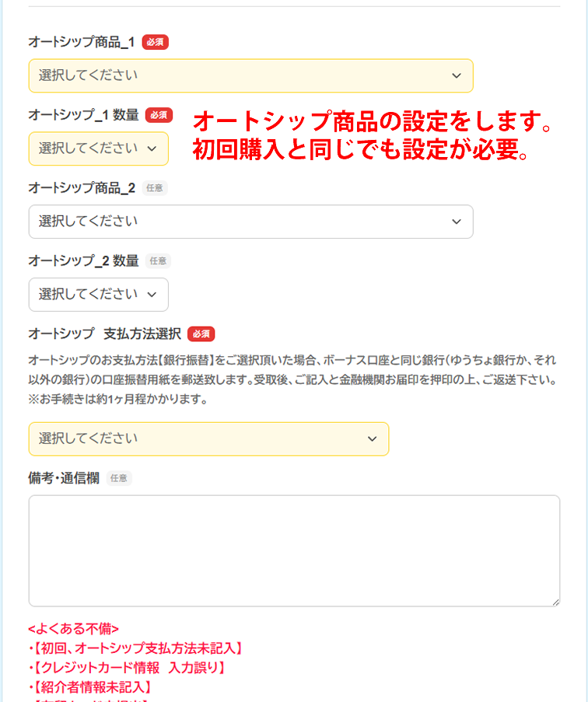Open the オートシップ商品_1 dropdown
588x702 pixels.
click(x=250, y=75)
